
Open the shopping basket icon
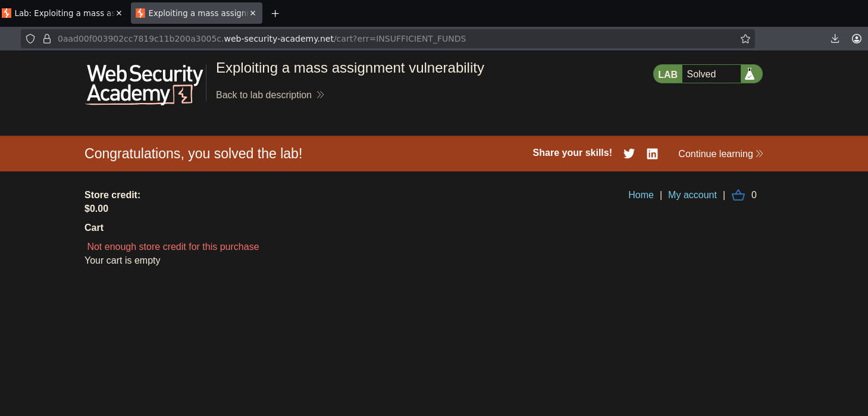(x=738, y=195)
